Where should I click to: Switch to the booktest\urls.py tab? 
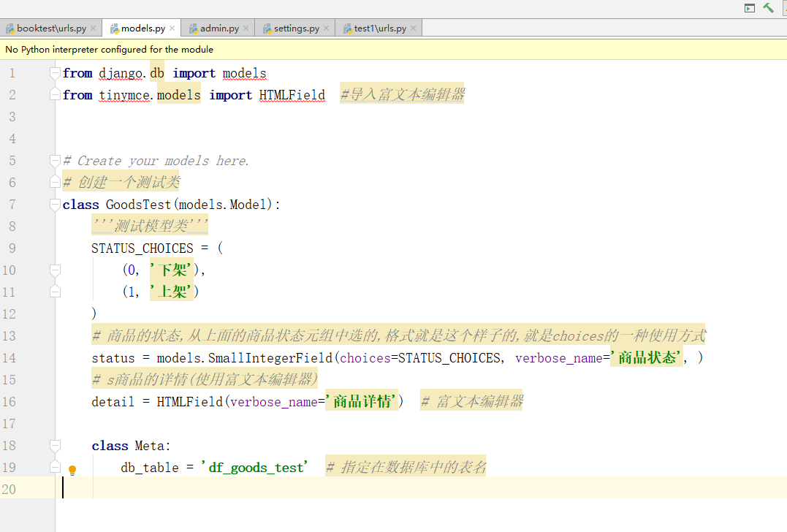51,28
